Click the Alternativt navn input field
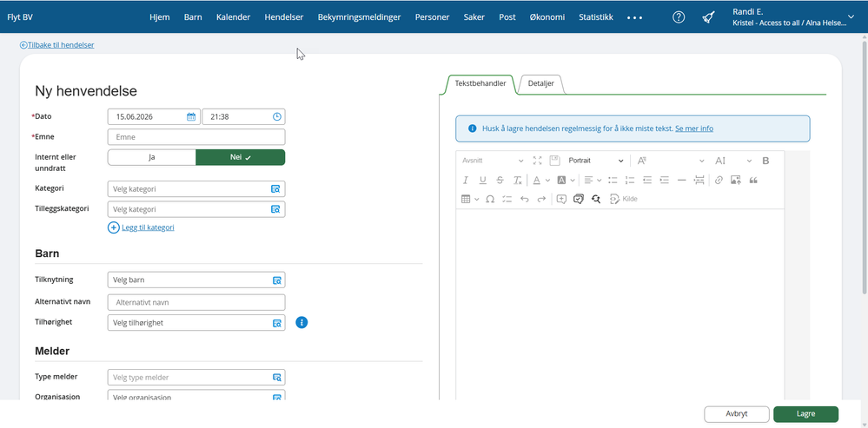The image size is (868, 428). [x=196, y=302]
